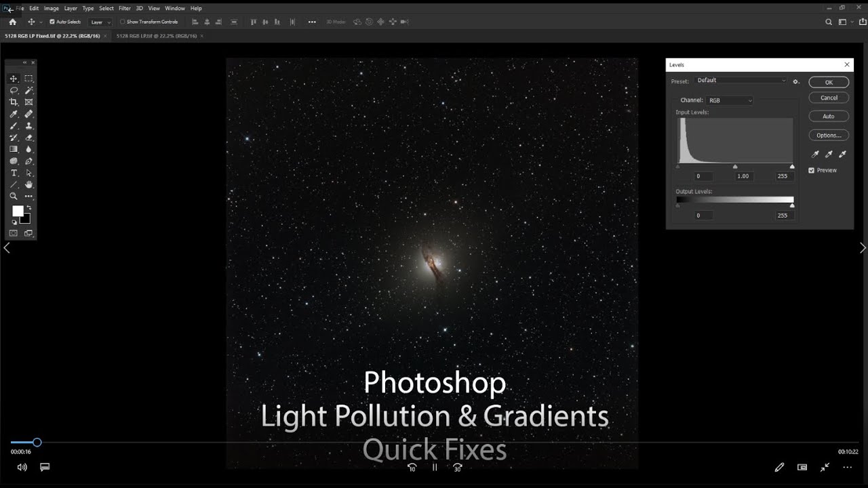Select the Zoom tool
Image resolution: width=868 pixels, height=488 pixels.
tap(14, 197)
